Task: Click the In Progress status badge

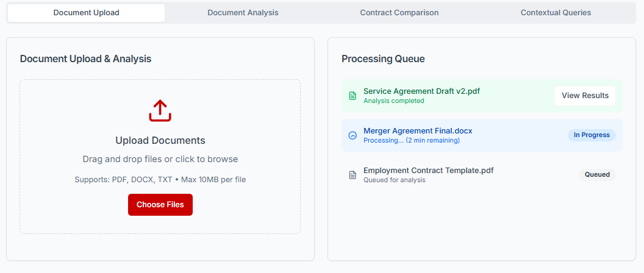Action: click(591, 135)
